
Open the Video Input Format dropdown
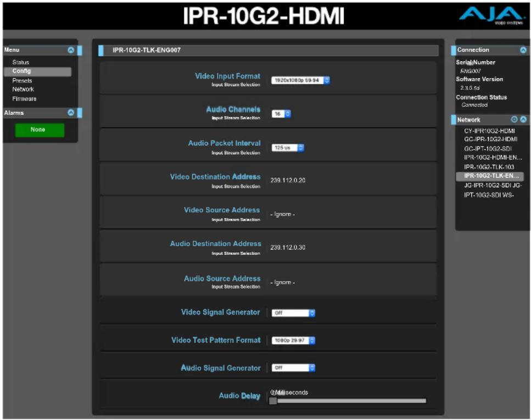(300, 80)
